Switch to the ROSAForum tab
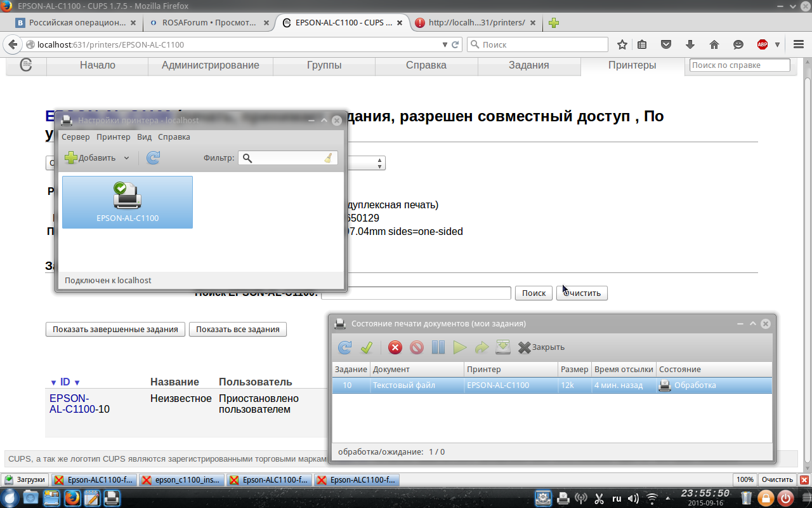The height and width of the screenshot is (508, 812). pyautogui.click(x=209, y=23)
